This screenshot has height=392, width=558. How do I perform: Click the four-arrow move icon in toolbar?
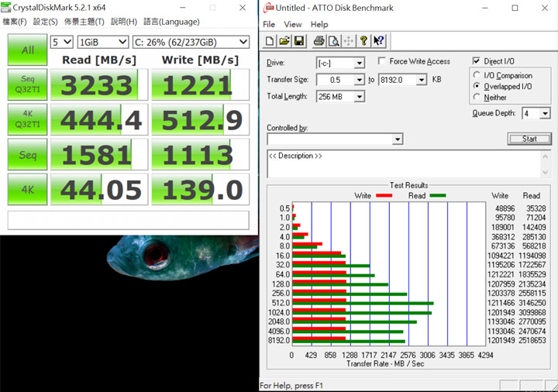tap(348, 41)
